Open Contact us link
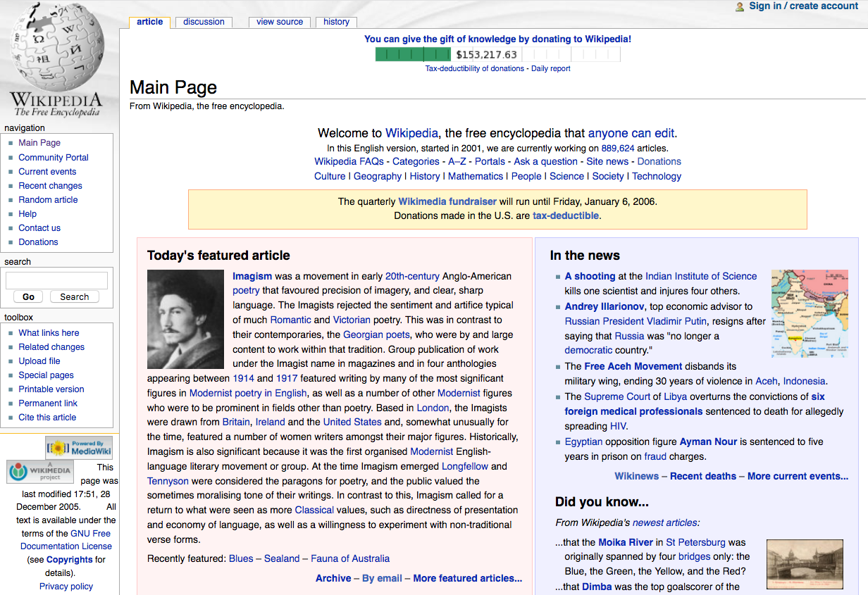Screen dimensions: 868x595 tap(39, 228)
